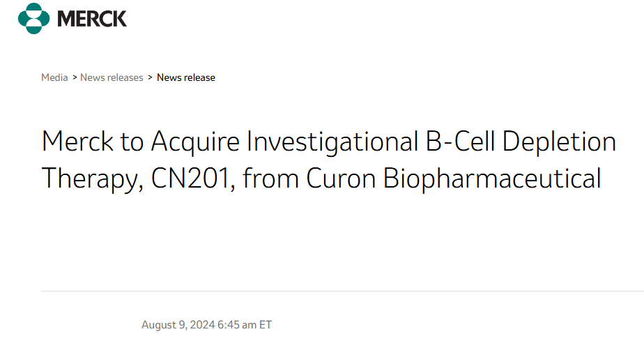Viewport: 644px width, 341px height.
Task: Open the Media breadcrumb link
Action: [54, 77]
